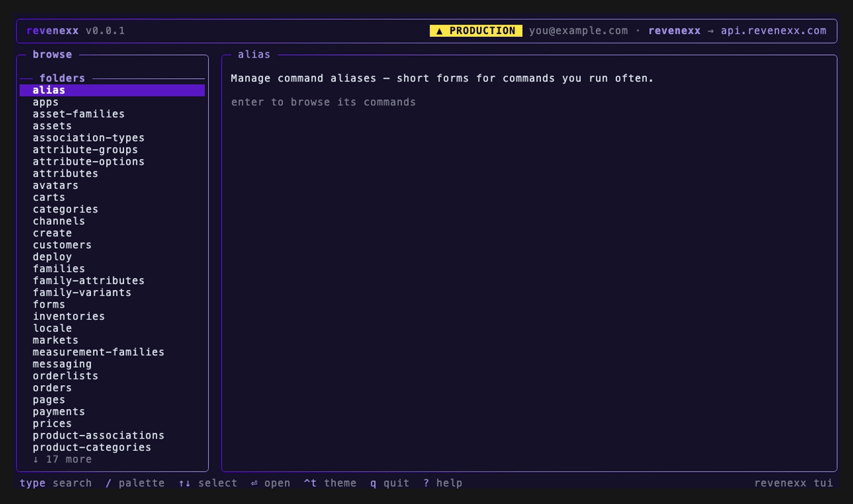The height and width of the screenshot is (504, 853).
Task: Select asset-families in folder list
Action: (x=112, y=114)
